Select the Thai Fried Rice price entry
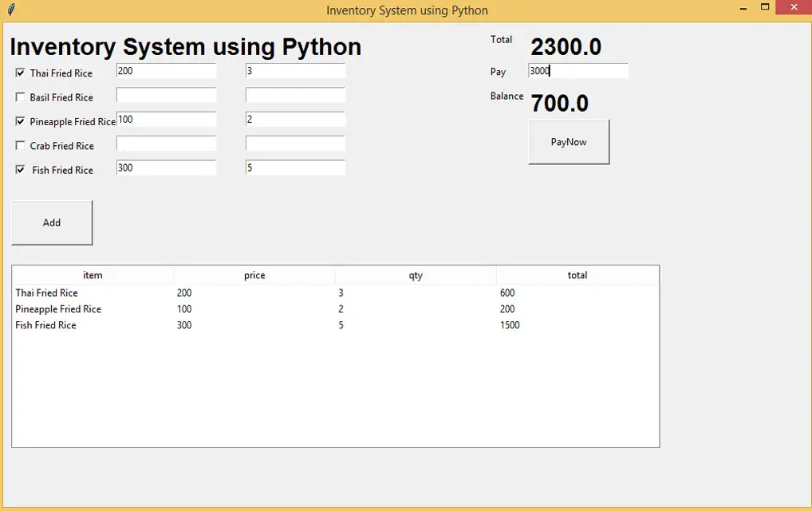The height and width of the screenshot is (511, 812). pos(165,71)
